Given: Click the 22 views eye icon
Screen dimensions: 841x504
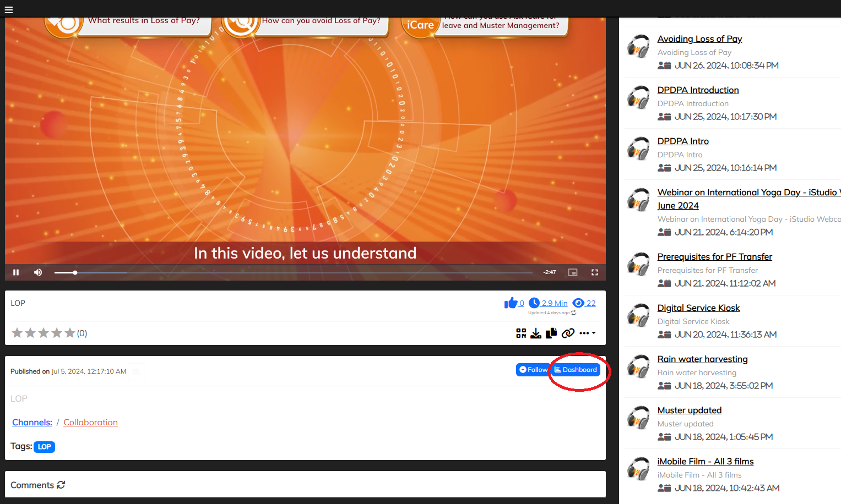Looking at the screenshot, I should click(x=578, y=303).
